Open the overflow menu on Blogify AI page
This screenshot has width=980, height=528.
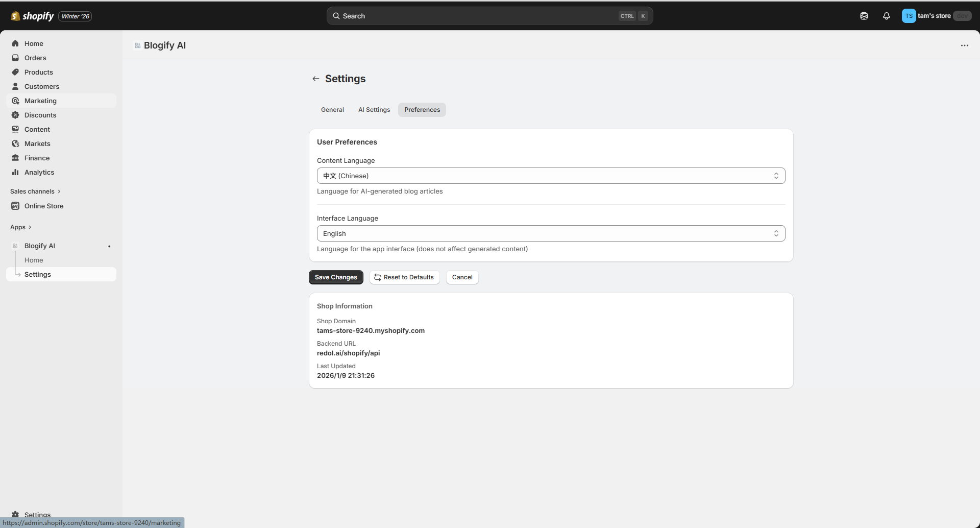tap(965, 45)
